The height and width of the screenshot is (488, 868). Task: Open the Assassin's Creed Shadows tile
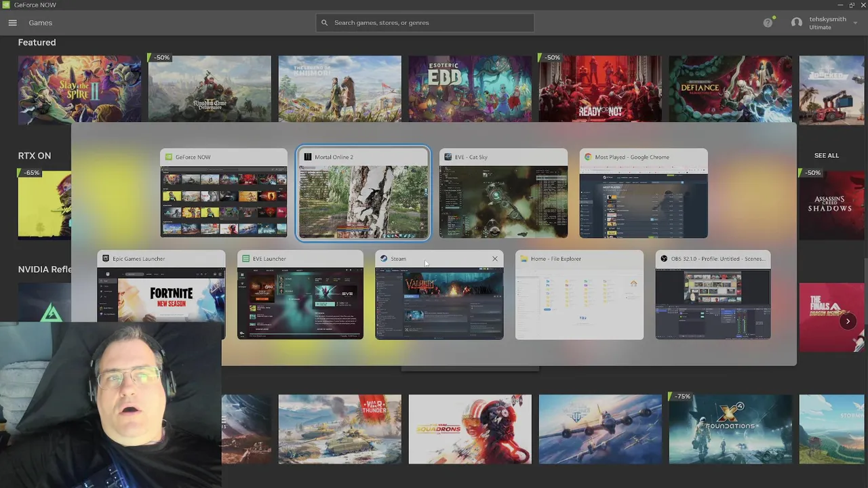(x=832, y=204)
